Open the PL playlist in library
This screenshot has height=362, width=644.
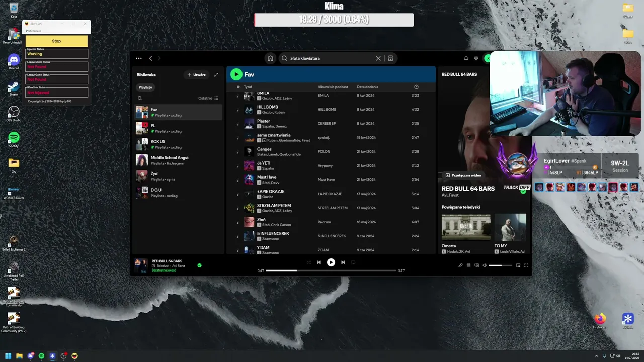[x=179, y=128]
